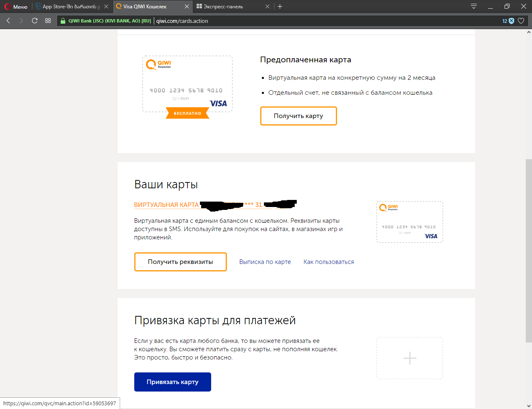Go back to the previous page
This screenshot has height=409, width=532.
click(x=8, y=21)
